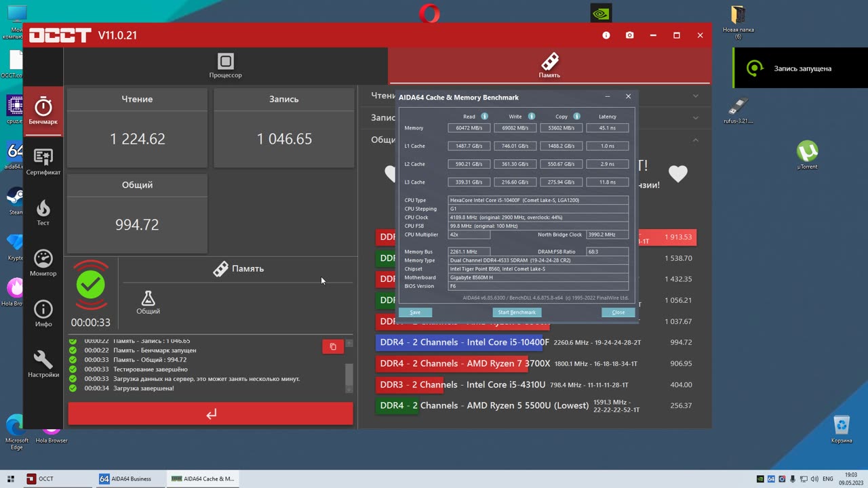Switch to AIDA64 Cache & Memory taskbar button

[203, 479]
